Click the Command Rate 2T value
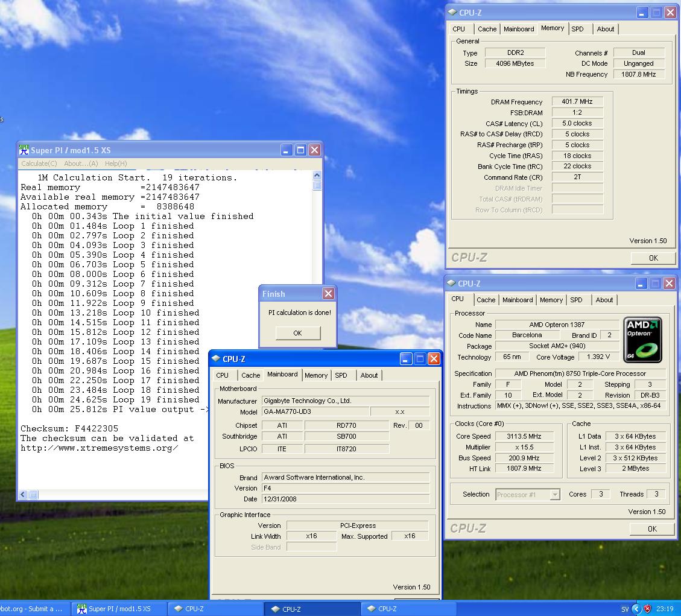 577,177
